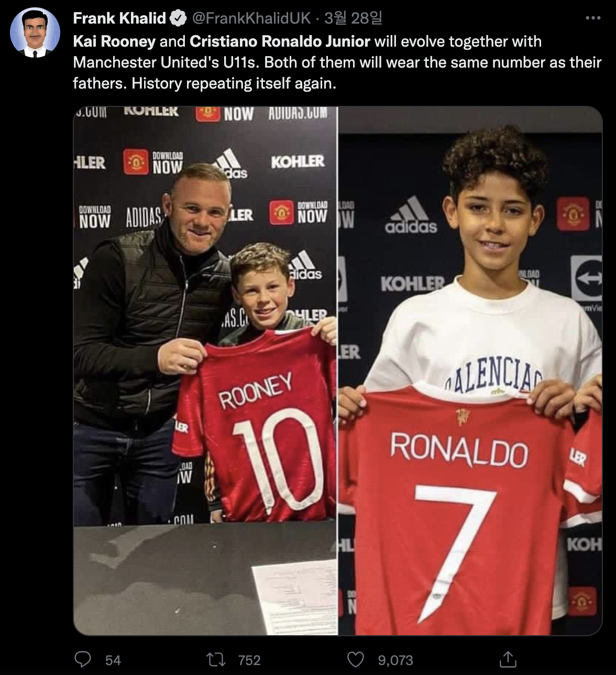Click the blue verified badge
The width and height of the screenshot is (616, 675).
[x=179, y=18]
